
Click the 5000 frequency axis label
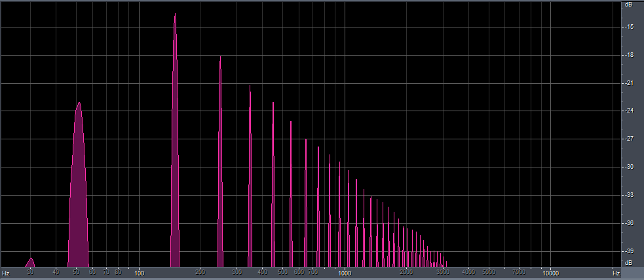pos(489,273)
